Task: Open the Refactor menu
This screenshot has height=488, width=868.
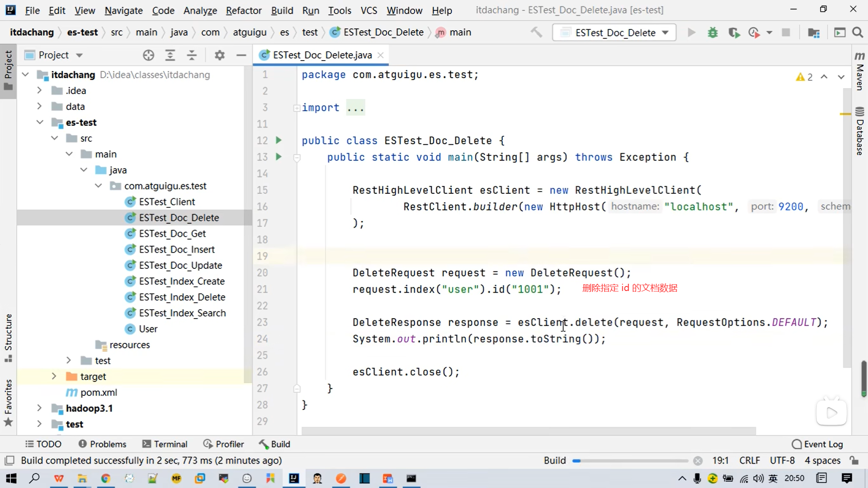Action: pyautogui.click(x=243, y=10)
